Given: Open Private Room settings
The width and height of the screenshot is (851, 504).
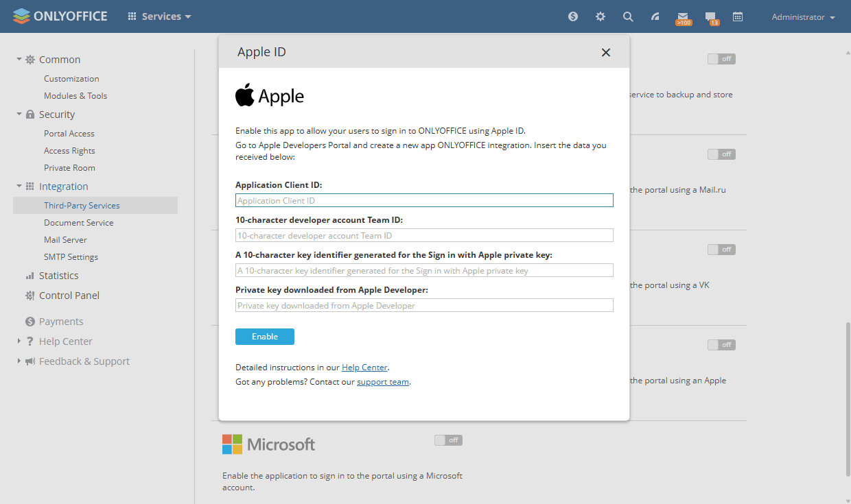Looking at the screenshot, I should 69,168.
